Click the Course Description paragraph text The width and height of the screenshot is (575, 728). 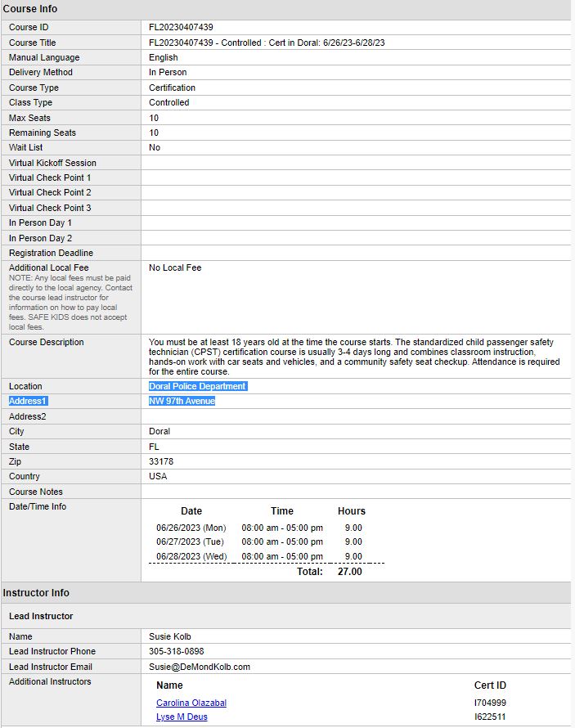[354, 357]
